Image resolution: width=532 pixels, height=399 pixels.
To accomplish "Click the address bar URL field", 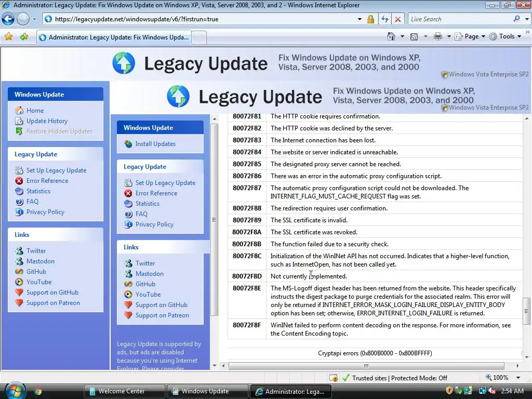I will (204, 19).
